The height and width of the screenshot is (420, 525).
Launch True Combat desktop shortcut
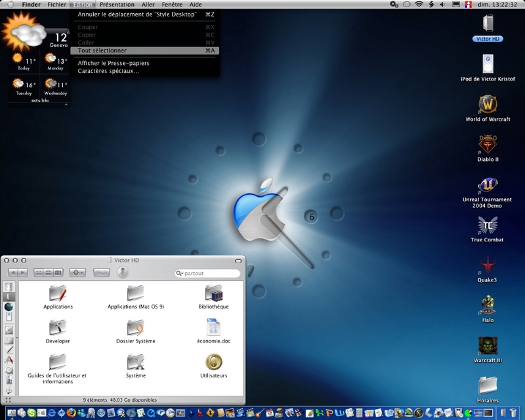click(x=488, y=229)
